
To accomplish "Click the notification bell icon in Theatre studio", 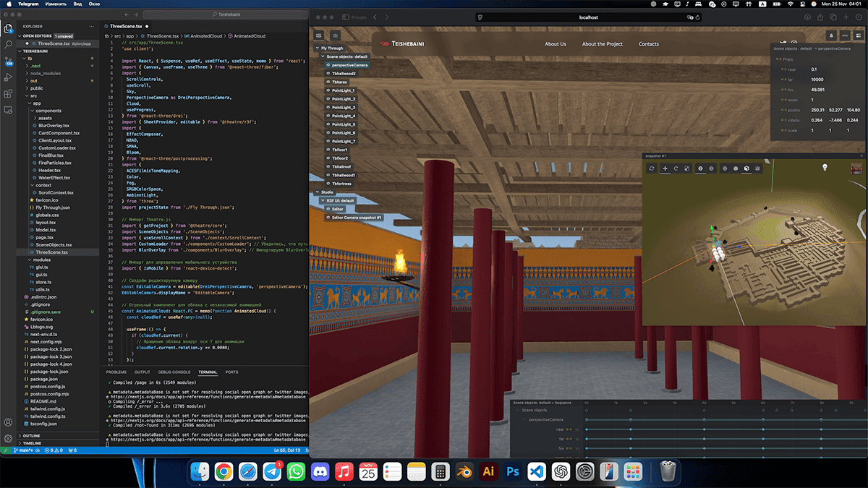I will [832, 35].
